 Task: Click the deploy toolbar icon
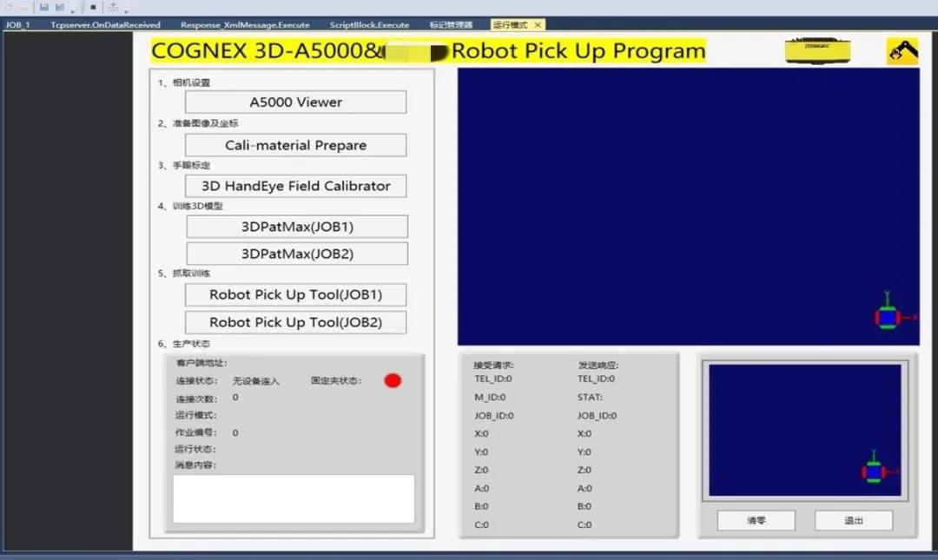(x=113, y=8)
